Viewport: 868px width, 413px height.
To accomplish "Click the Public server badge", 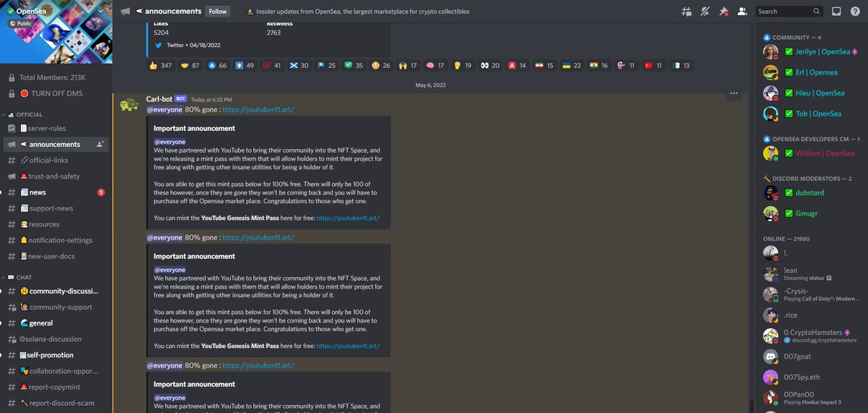I will (x=22, y=23).
